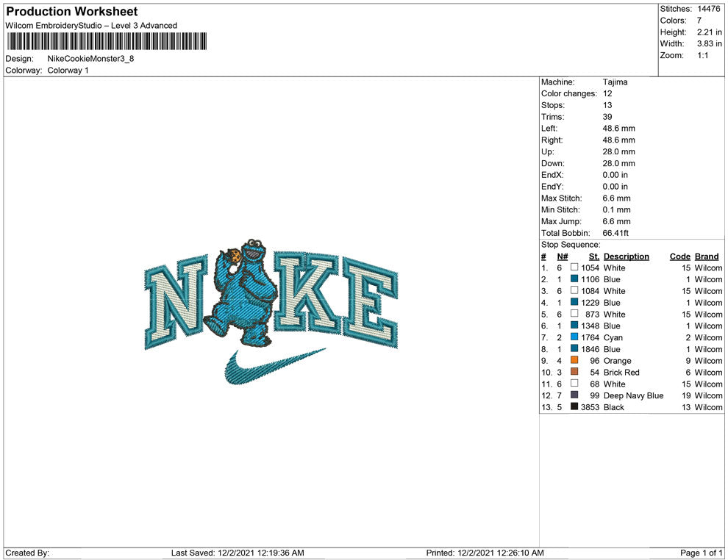The image size is (728, 560).
Task: Click the Stops value '13'
Action: point(607,105)
